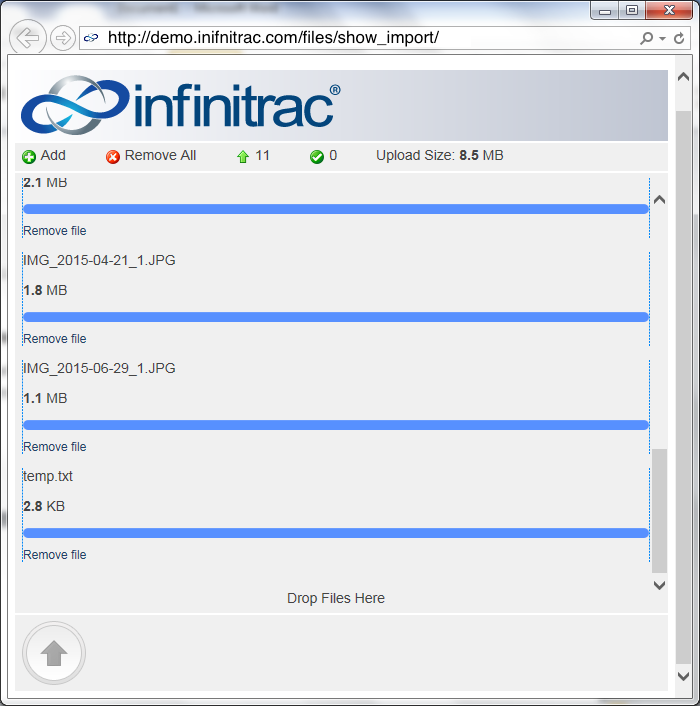This screenshot has height=706, width=700.
Task: Click the green upload arrow icon next to 11
Action: [243, 157]
